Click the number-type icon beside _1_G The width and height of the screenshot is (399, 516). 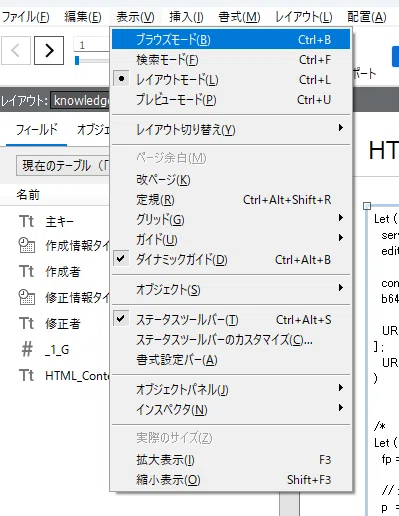pyautogui.click(x=27, y=349)
